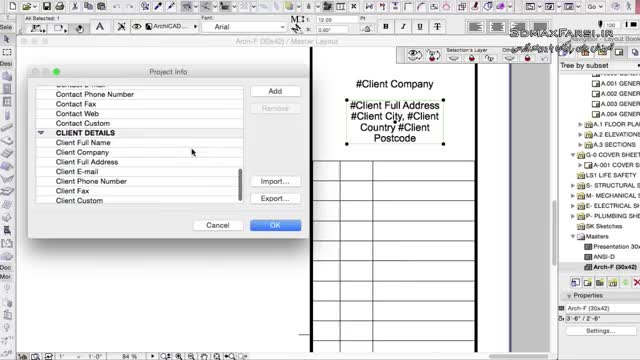640x360 pixels.
Task: Pick the eyedropper pick-up parameters tool
Action: click(158, 6)
